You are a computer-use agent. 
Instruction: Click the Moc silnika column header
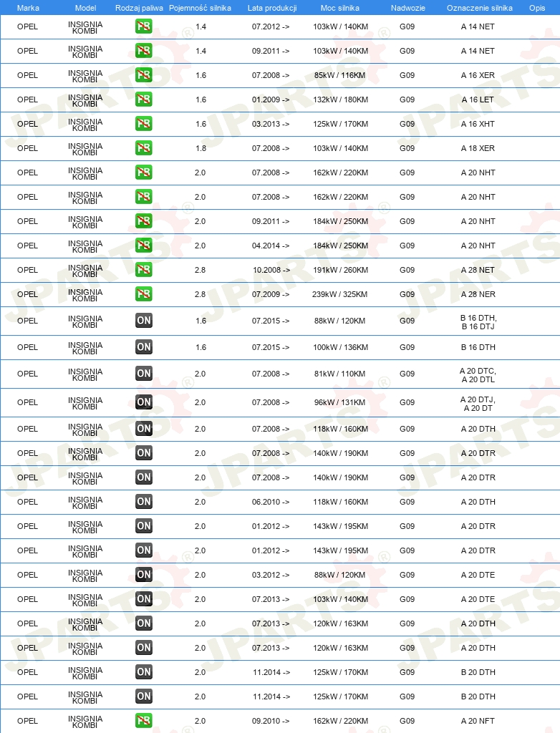coord(340,8)
